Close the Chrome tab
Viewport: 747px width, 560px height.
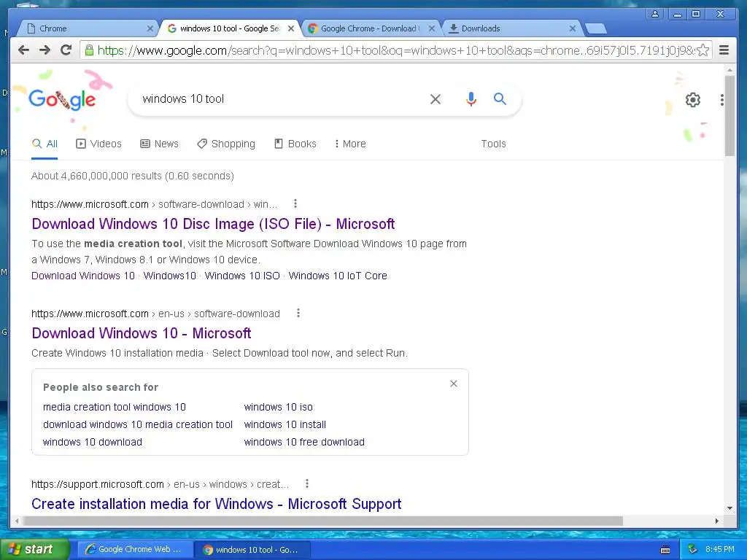[x=150, y=28]
